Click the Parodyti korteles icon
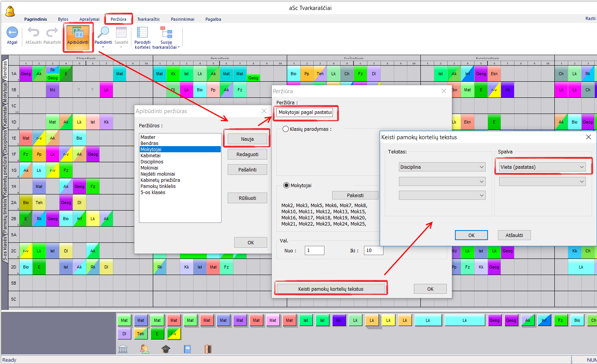The image size is (597, 364). pyautogui.click(x=142, y=33)
